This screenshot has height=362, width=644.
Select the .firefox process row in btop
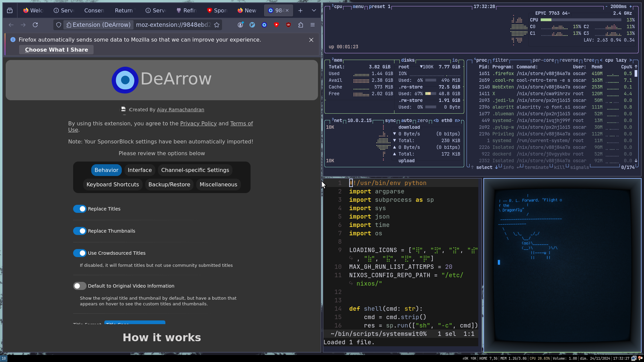click(x=555, y=73)
